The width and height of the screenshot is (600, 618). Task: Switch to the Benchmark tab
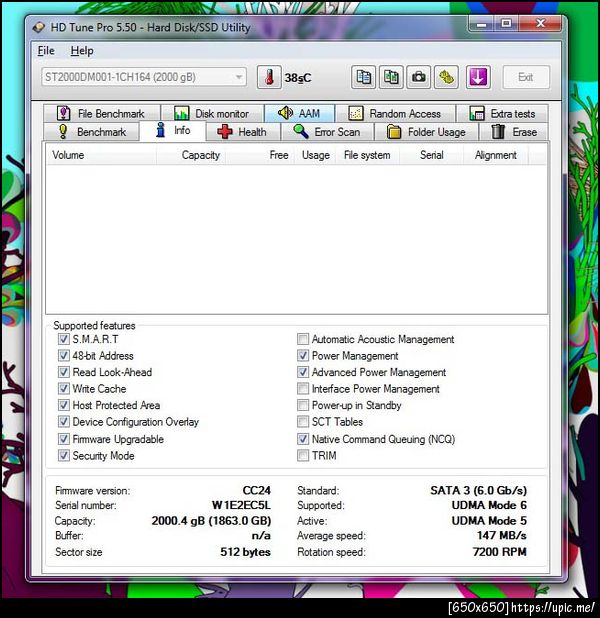[x=91, y=132]
